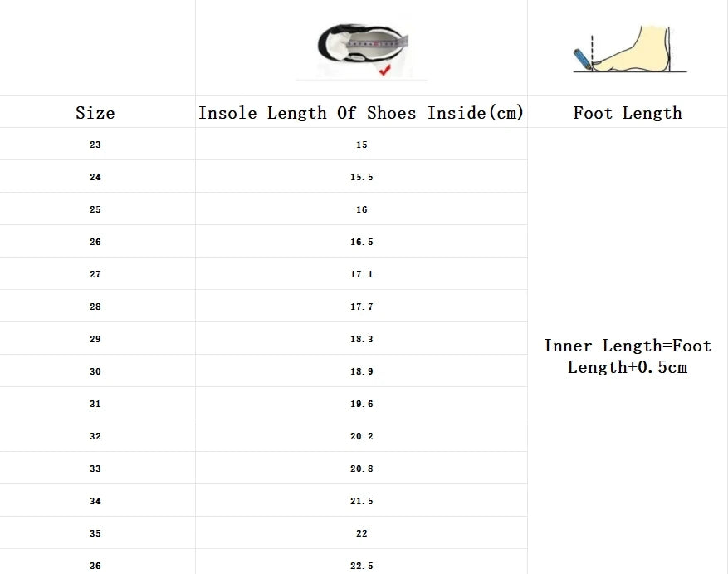
Task: Click the "Inner Length=Foot Length+0.5cm" note
Action: (x=628, y=356)
